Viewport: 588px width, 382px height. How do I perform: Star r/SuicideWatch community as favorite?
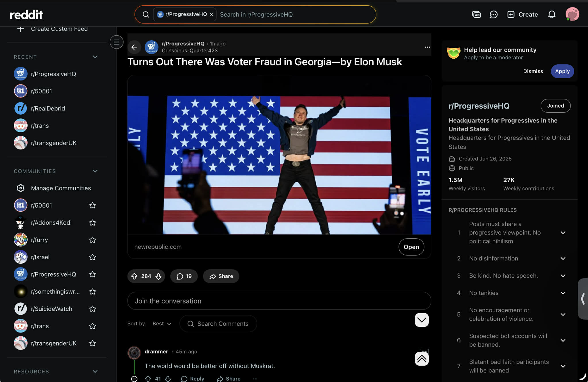click(x=92, y=309)
